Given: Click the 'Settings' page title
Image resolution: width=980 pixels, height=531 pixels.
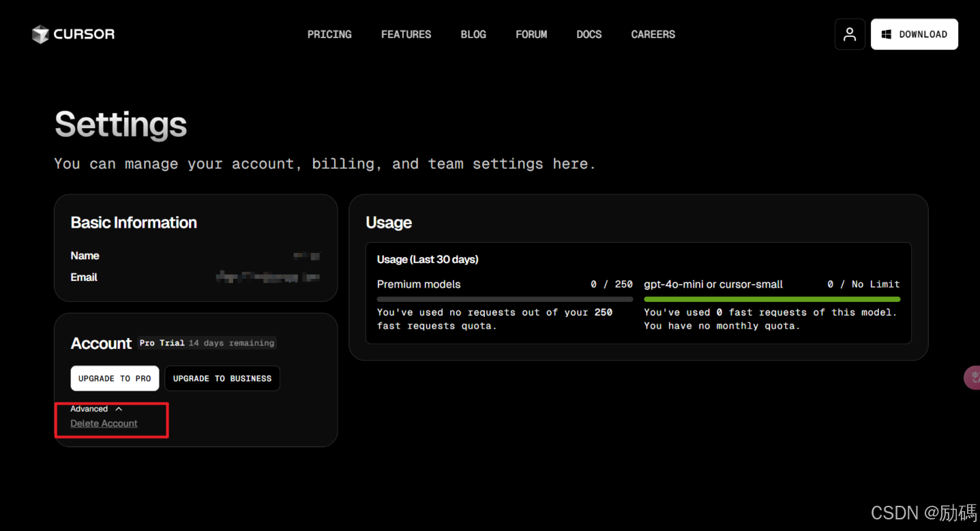Looking at the screenshot, I should click(121, 125).
